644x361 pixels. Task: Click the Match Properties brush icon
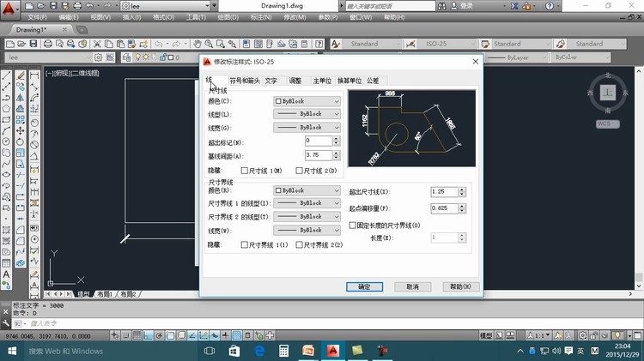point(131,44)
